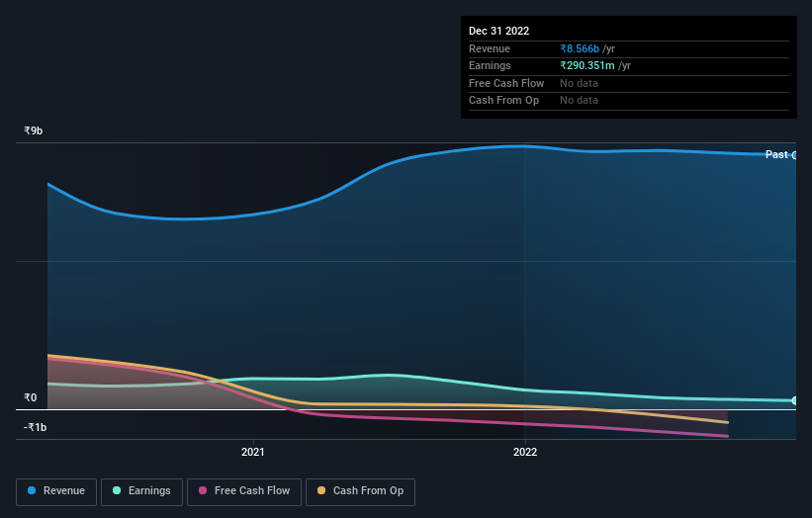Click the Free Cash Flow No data value
The width and height of the screenshot is (812, 518).
[x=579, y=83]
